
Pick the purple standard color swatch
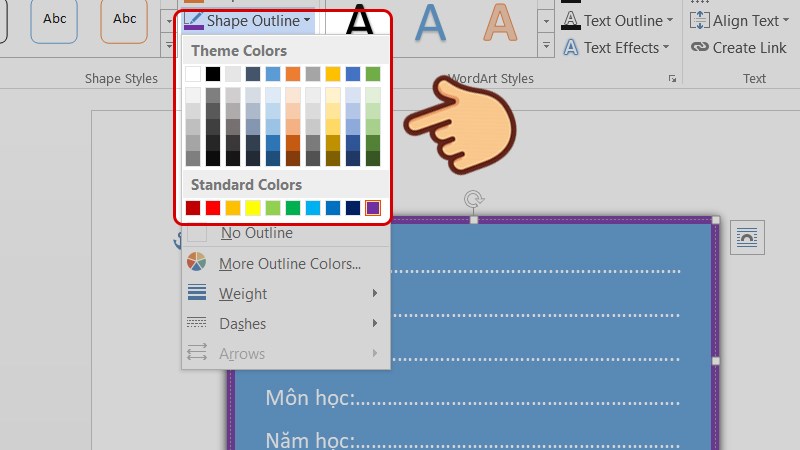pyautogui.click(x=373, y=208)
